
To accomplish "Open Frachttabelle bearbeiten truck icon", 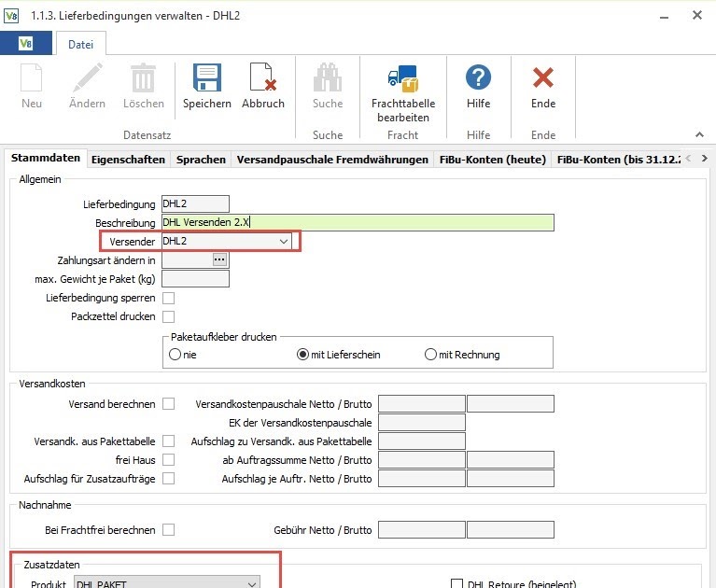I will 402,78.
